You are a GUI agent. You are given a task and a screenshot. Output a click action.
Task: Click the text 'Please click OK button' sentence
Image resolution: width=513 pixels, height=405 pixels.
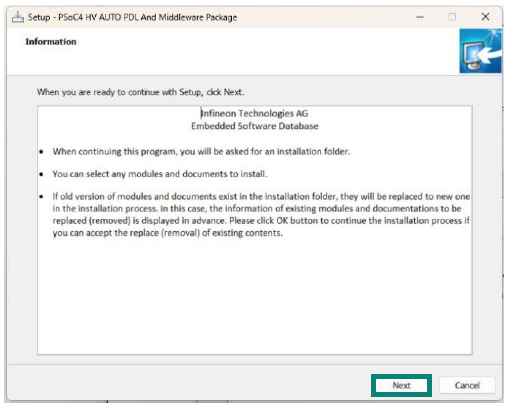(349, 221)
